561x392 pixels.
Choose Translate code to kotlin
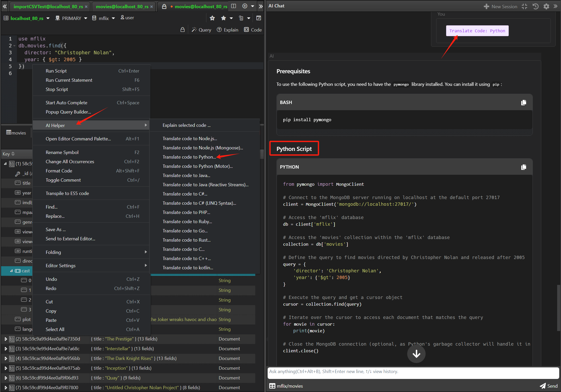click(205, 268)
